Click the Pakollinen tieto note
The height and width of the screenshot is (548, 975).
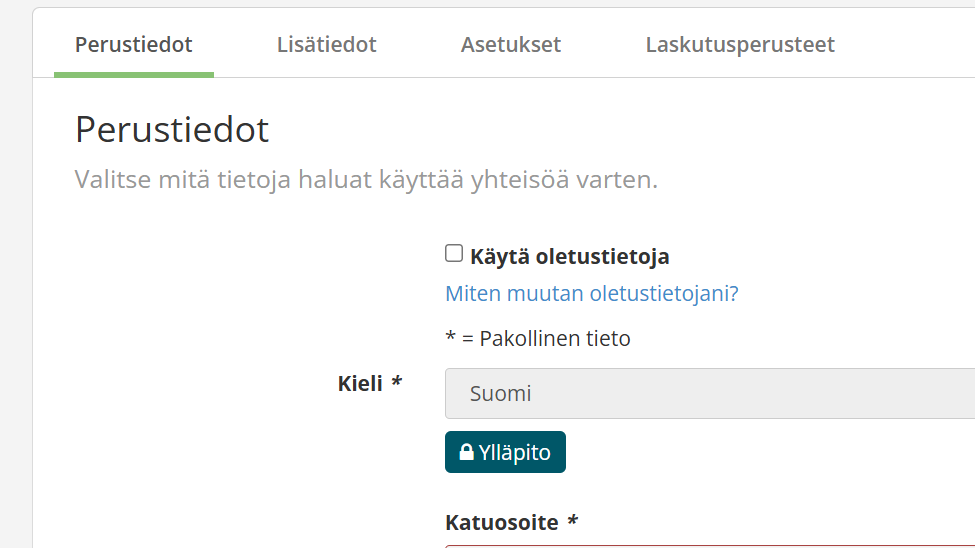(538, 338)
